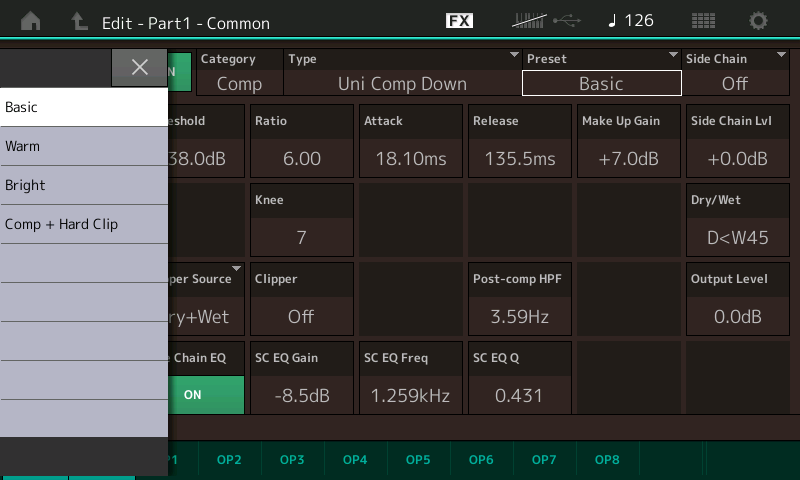Toggle the Clipper Off setting
This screenshot has width=800, height=480.
(302, 299)
